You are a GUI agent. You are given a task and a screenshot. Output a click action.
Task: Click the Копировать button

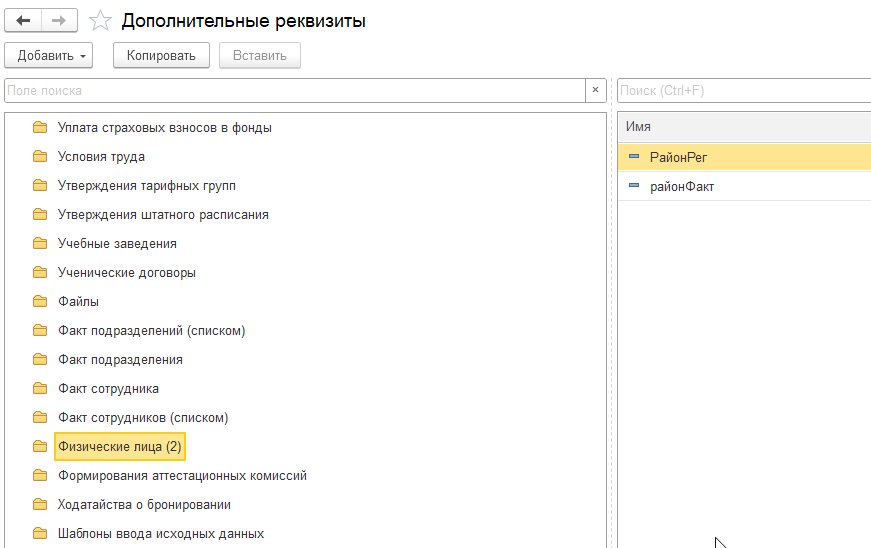[x=161, y=56]
